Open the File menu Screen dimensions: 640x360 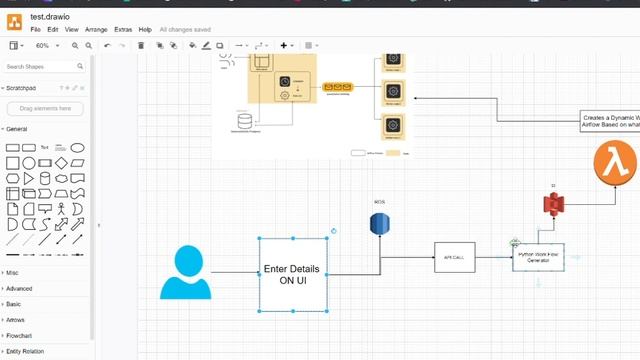tap(36, 29)
